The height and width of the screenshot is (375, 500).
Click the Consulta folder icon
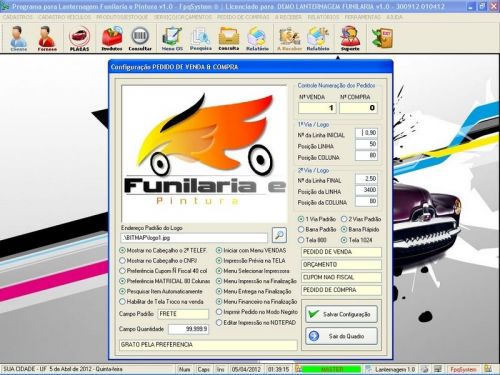point(229,39)
